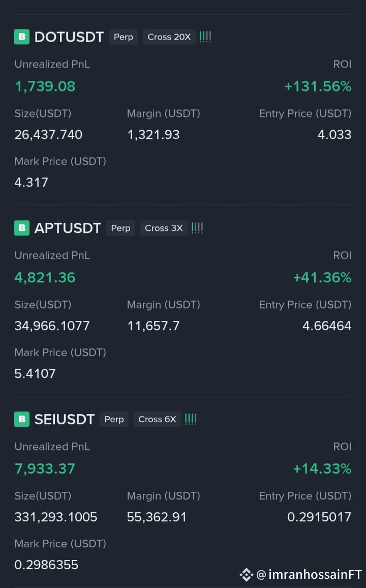Open the Cross 6X leverage setting
This screenshot has width=366, height=588.
(158, 419)
